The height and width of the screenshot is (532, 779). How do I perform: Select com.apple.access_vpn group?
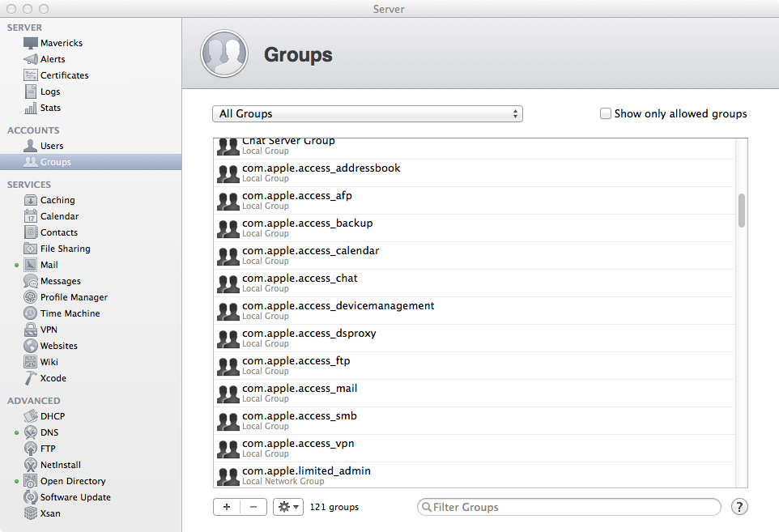(475, 449)
